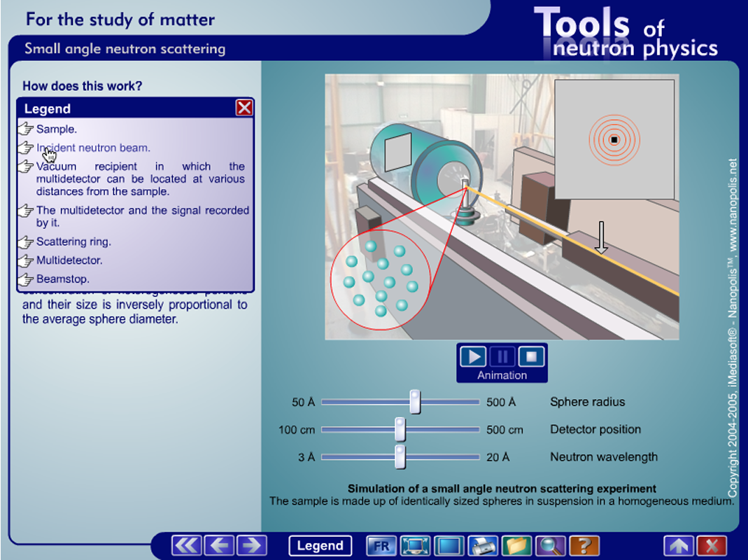The width and height of the screenshot is (748, 560).
Task: Select 'Scattering ring.' legend entry
Action: tap(73, 241)
